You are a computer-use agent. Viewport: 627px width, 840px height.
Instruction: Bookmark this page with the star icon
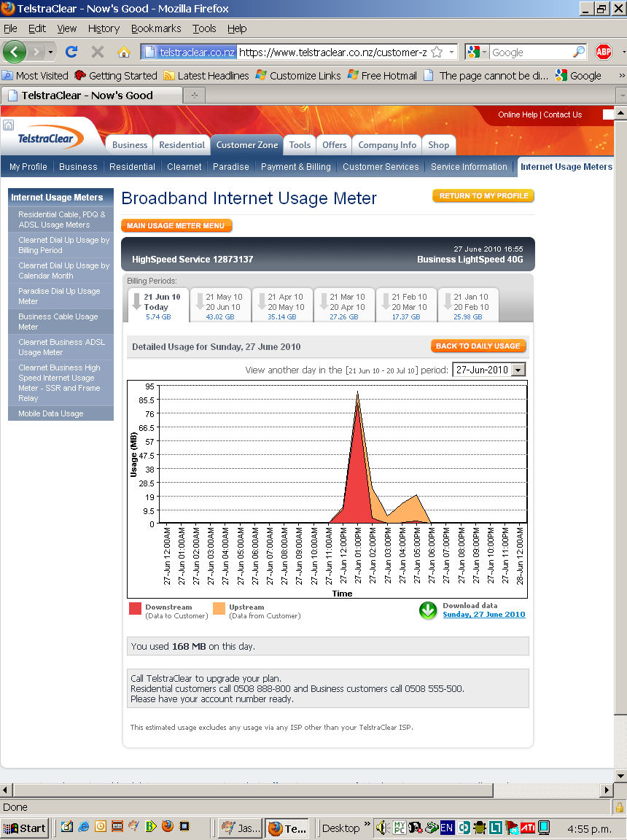pyautogui.click(x=437, y=52)
